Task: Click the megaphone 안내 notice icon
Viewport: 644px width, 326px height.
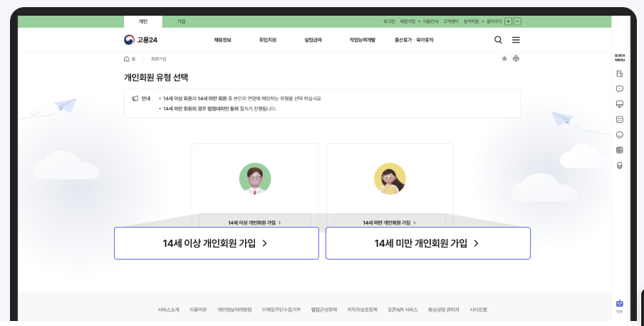Action: [x=135, y=98]
